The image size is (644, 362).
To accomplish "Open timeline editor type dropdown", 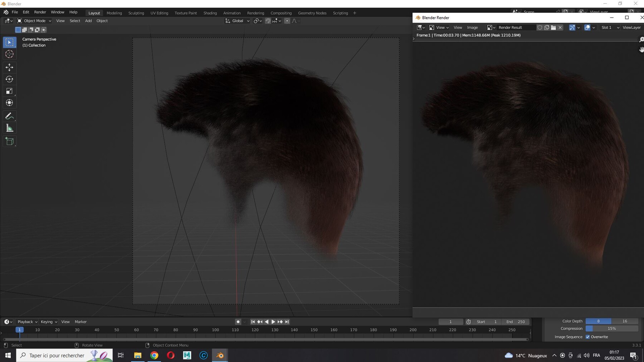I will tap(8, 322).
